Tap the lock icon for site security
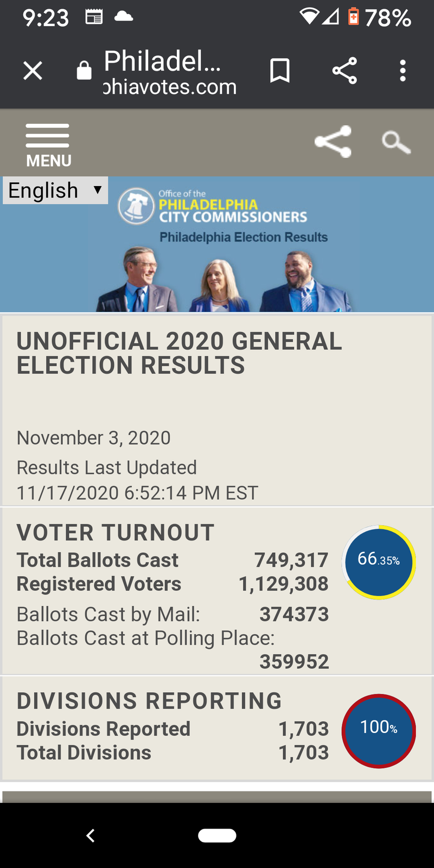 coord(84,71)
